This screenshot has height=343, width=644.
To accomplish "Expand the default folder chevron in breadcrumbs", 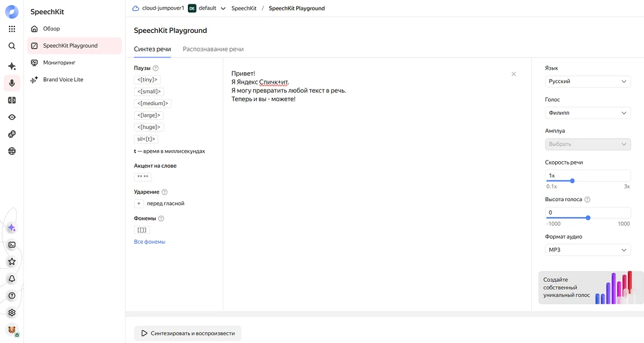I will coord(223,8).
